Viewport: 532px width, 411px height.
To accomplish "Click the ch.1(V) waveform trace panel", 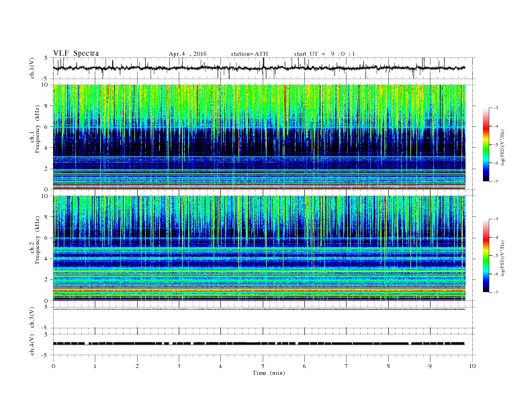I will (x=262, y=68).
